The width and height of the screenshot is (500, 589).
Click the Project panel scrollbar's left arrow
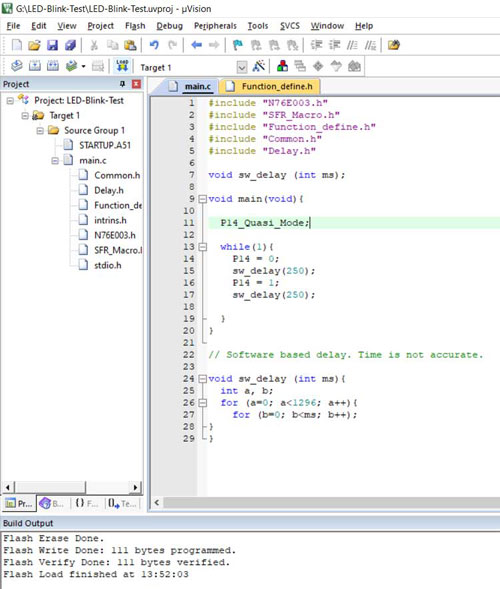(8, 488)
